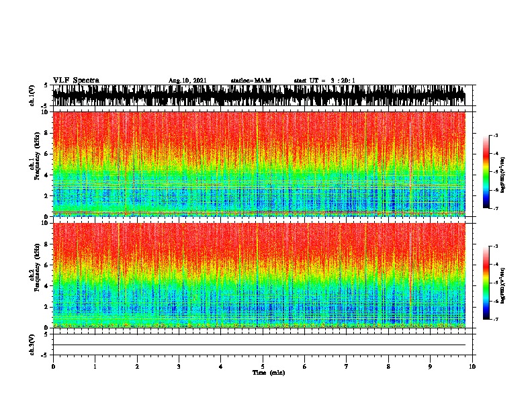Click inside the ch.1 frequency spectrogram

click(x=259, y=164)
